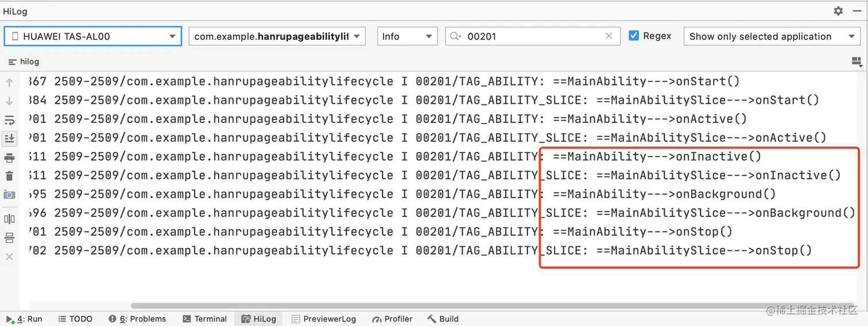Hide the HiLog panel with minimize icon
The image size is (868, 326).
857,11
